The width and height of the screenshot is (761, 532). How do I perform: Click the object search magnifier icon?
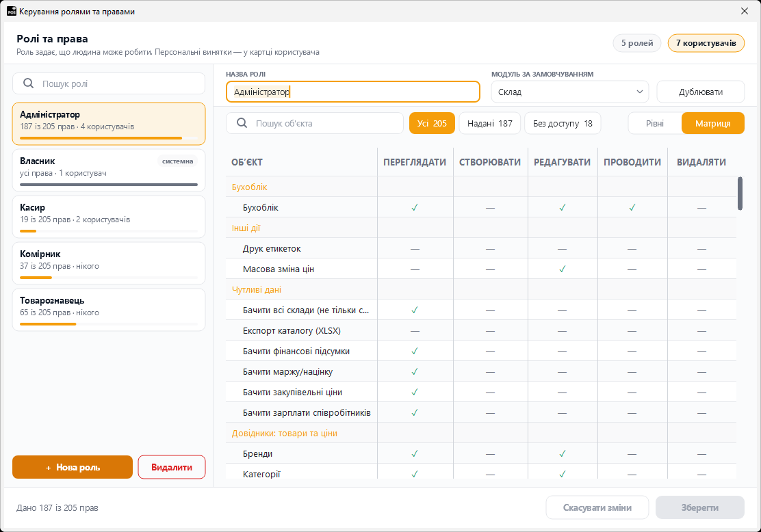pos(242,123)
